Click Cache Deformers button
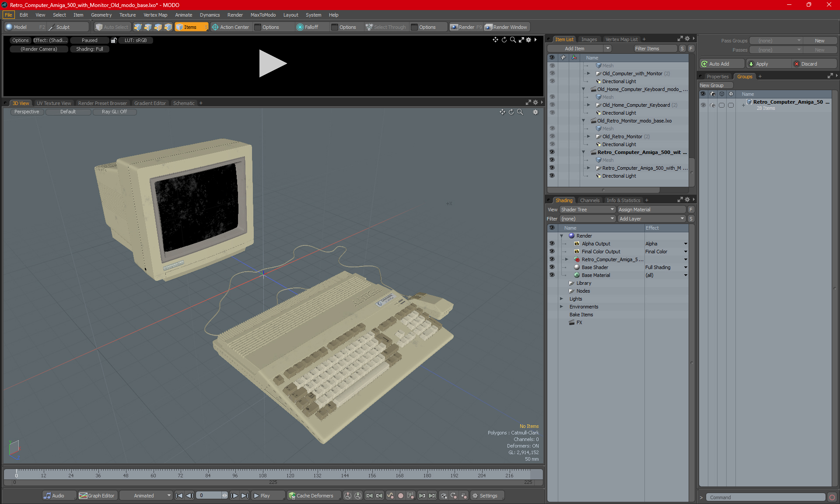The height and width of the screenshot is (504, 840). tap(313, 496)
